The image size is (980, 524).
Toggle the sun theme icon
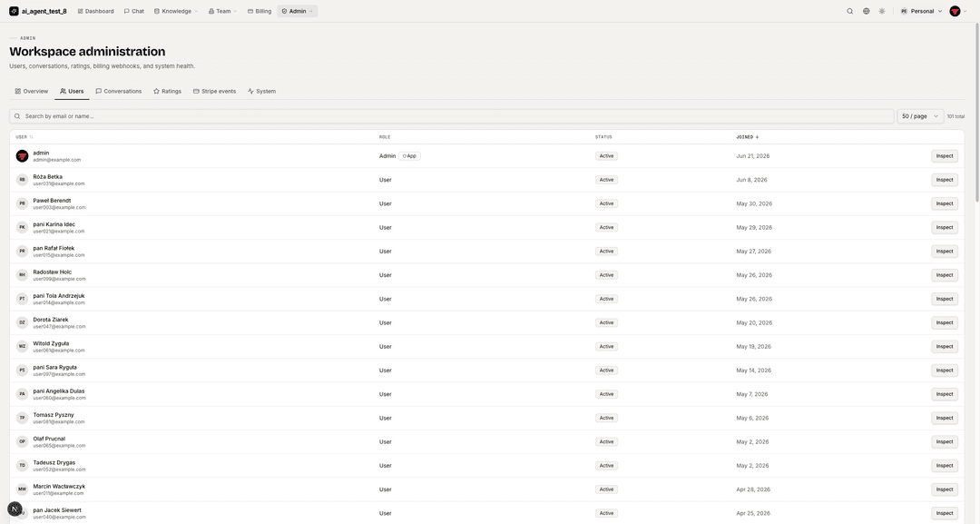(882, 11)
